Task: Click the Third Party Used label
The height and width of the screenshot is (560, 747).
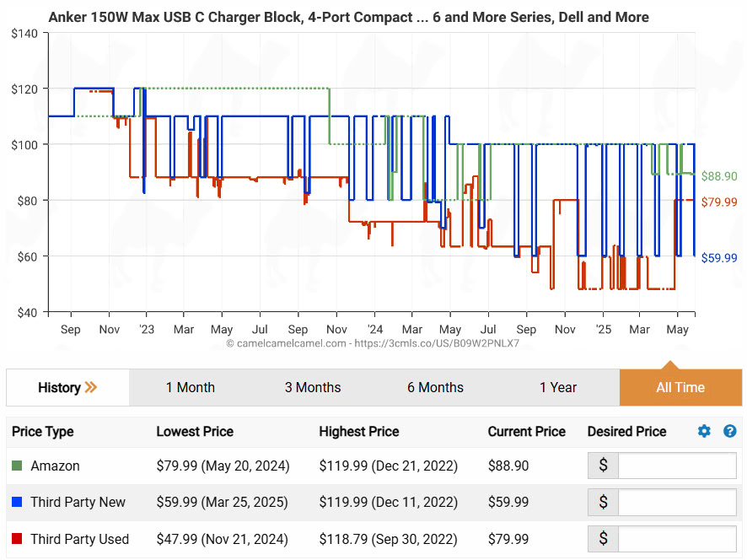Action: pyautogui.click(x=79, y=540)
